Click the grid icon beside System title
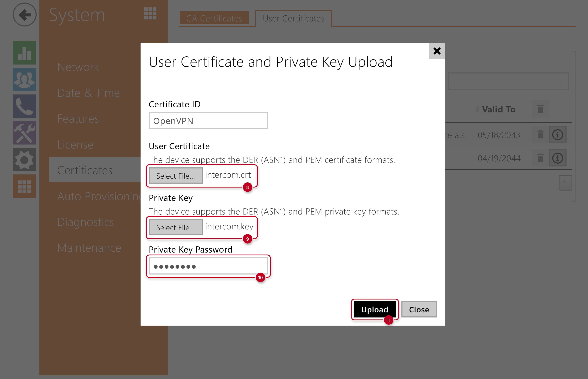This screenshot has width=588, height=379. [x=150, y=13]
